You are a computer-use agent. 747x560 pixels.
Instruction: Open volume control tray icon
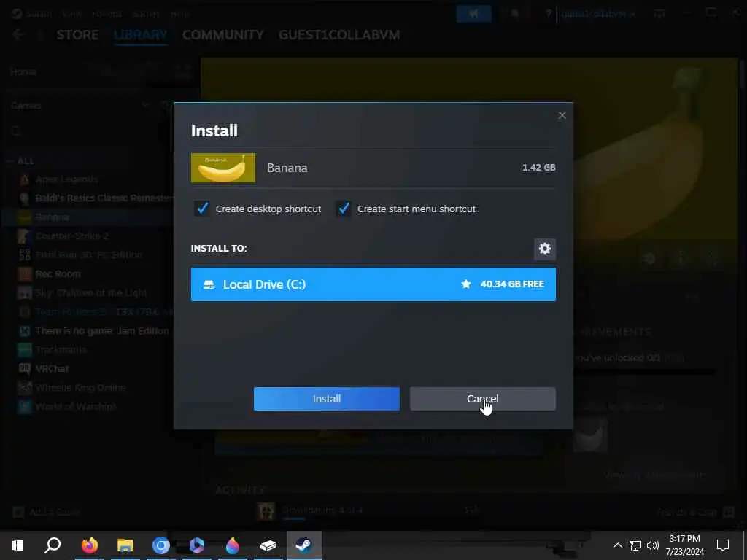[653, 545]
